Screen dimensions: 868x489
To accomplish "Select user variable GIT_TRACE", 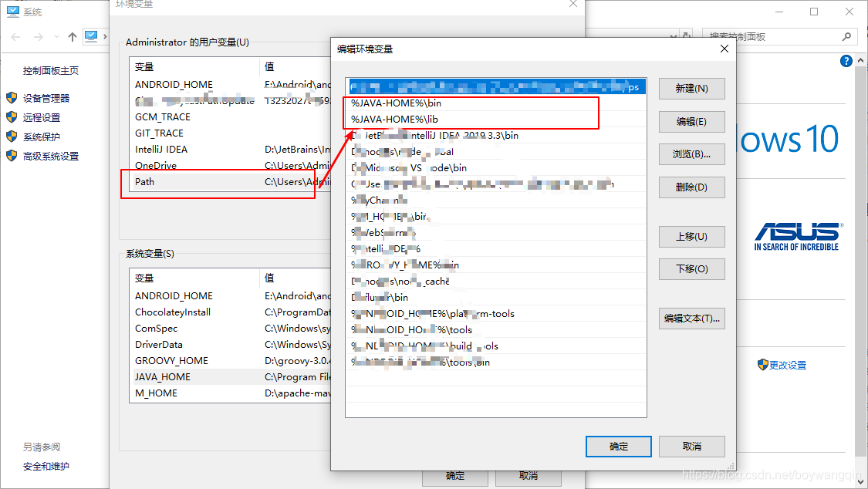I will (230, 133).
